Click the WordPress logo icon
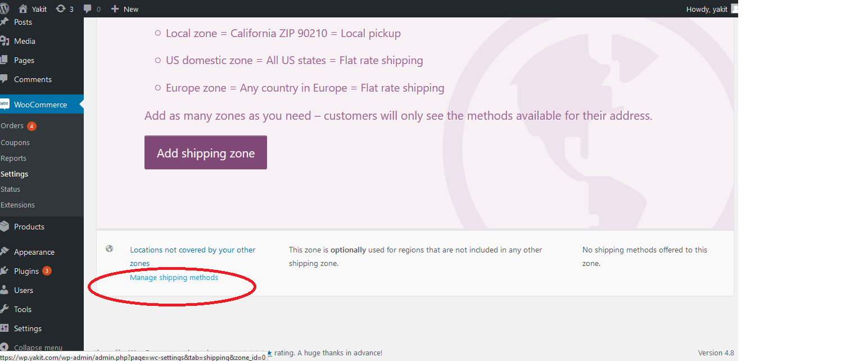868x361 pixels. (4, 8)
